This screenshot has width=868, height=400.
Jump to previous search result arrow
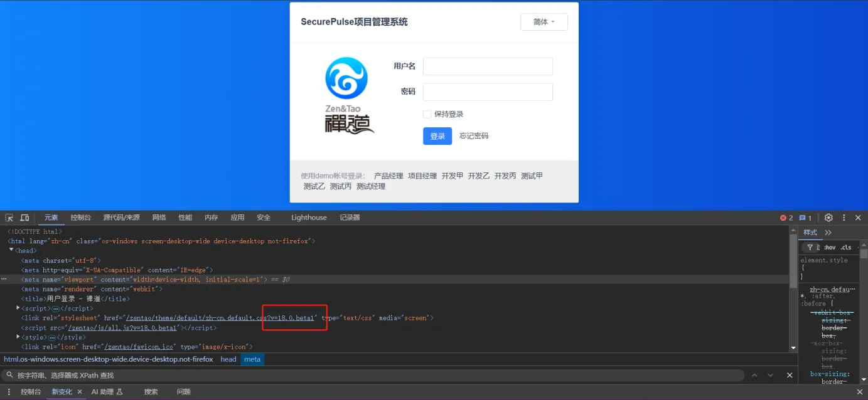click(755, 375)
